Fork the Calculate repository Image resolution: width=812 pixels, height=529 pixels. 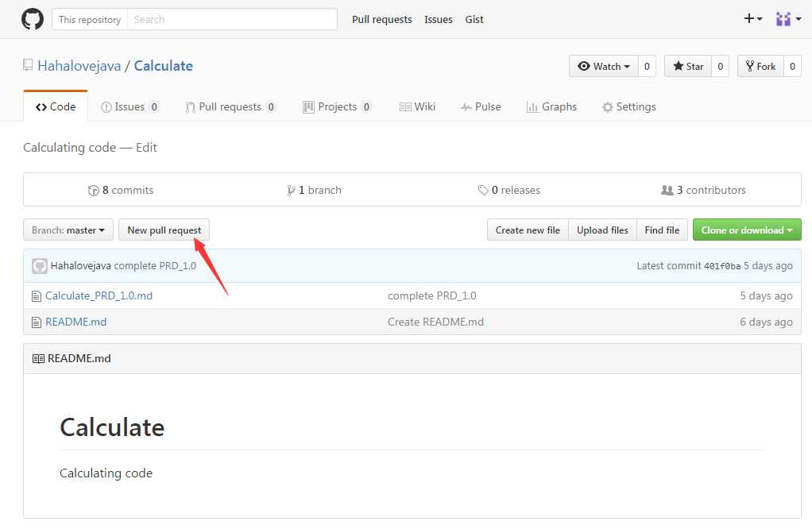[760, 66]
